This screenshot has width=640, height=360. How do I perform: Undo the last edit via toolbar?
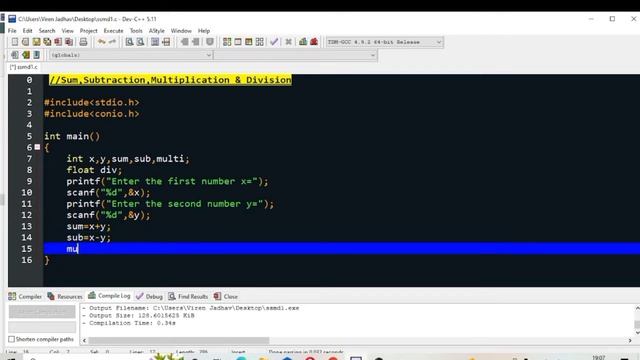pyautogui.click(x=101, y=42)
